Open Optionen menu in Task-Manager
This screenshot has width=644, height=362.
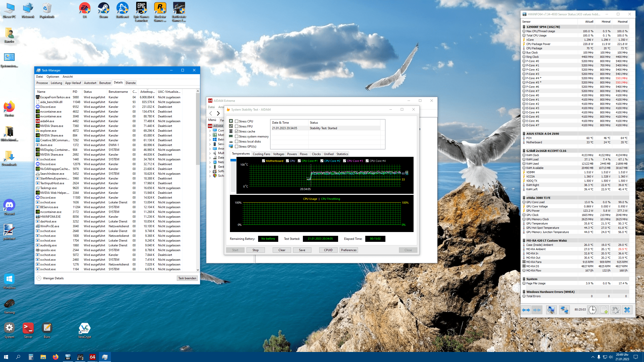(53, 77)
